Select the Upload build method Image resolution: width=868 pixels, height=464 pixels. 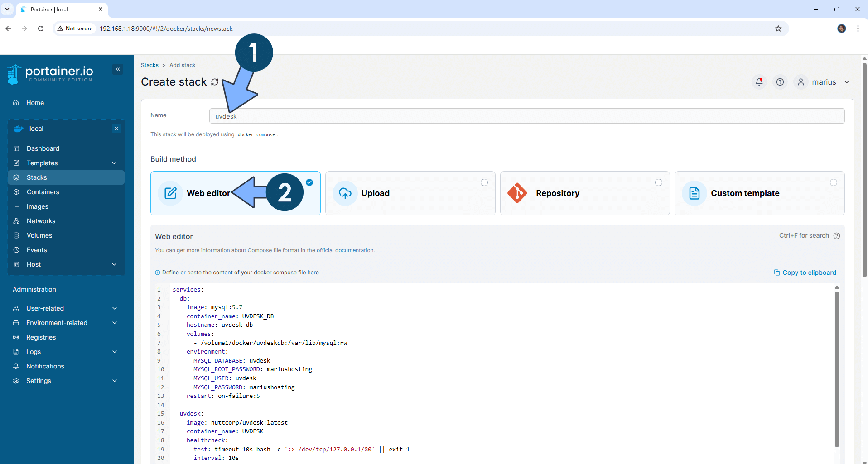410,193
